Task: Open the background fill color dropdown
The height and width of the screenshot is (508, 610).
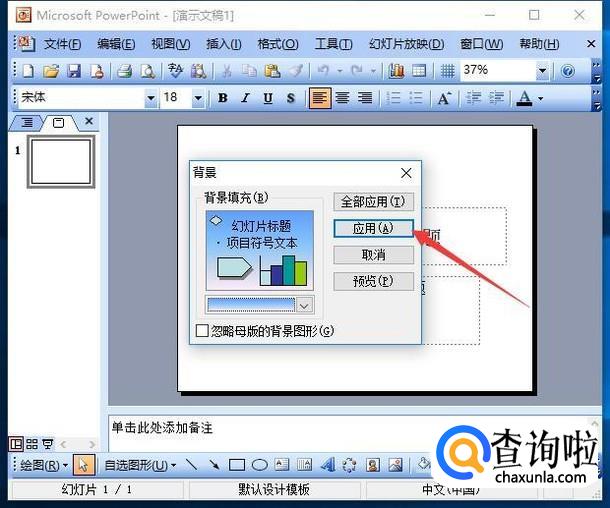Action: click(x=304, y=306)
